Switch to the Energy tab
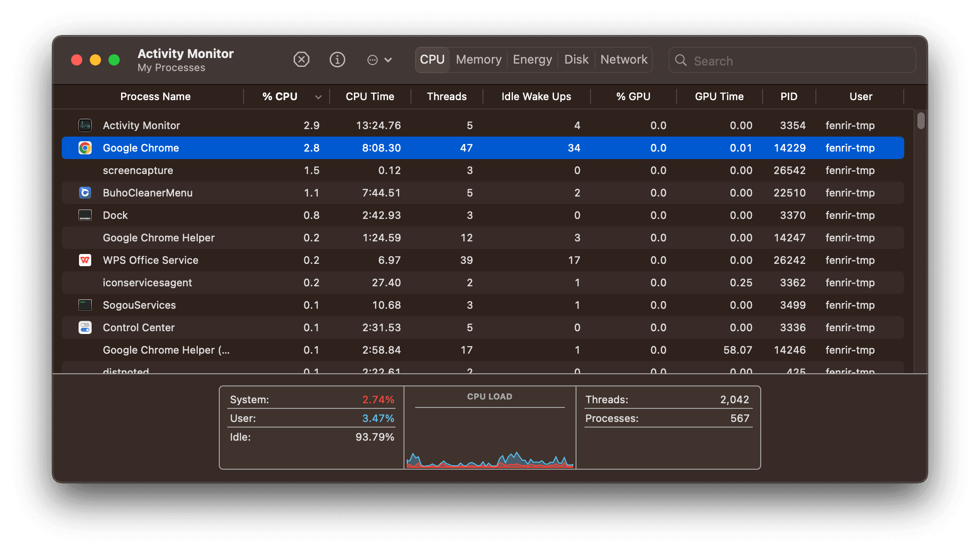This screenshot has width=980, height=552. pyautogui.click(x=532, y=59)
